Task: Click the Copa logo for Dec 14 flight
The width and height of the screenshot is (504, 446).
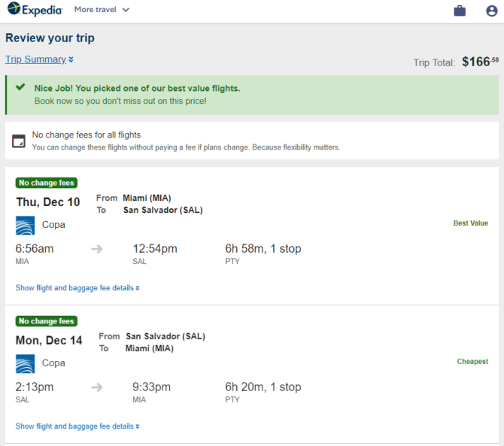Action: 25,363
